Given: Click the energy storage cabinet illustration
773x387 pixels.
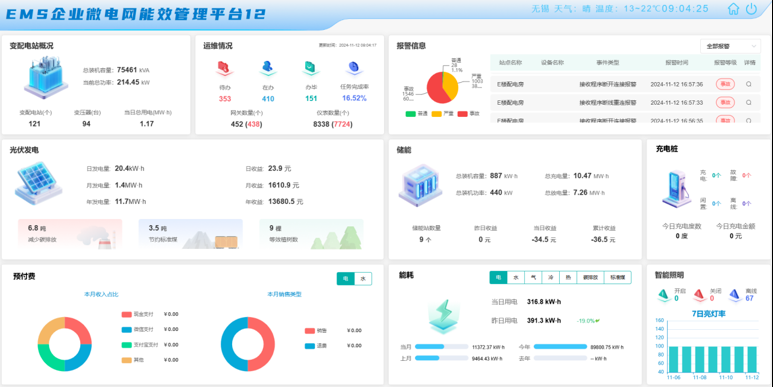Looking at the screenshot, I should (420, 185).
